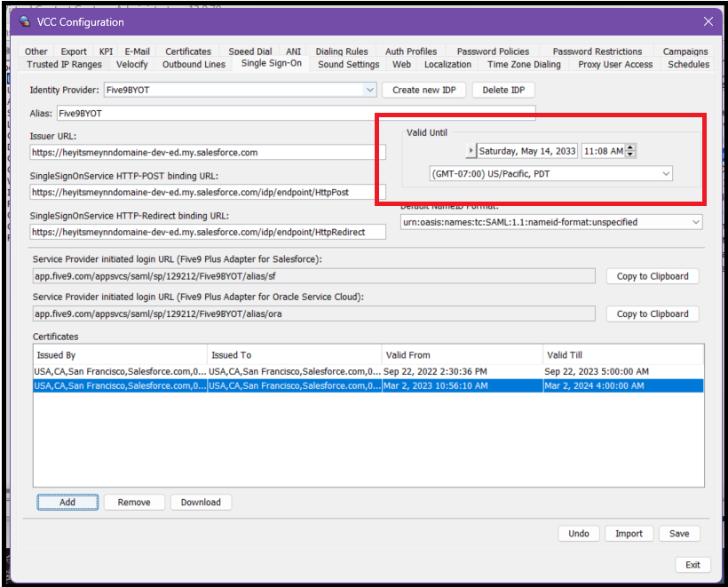The image size is (728, 587).
Task: Click the Issuer URL field
Action: tap(208, 153)
